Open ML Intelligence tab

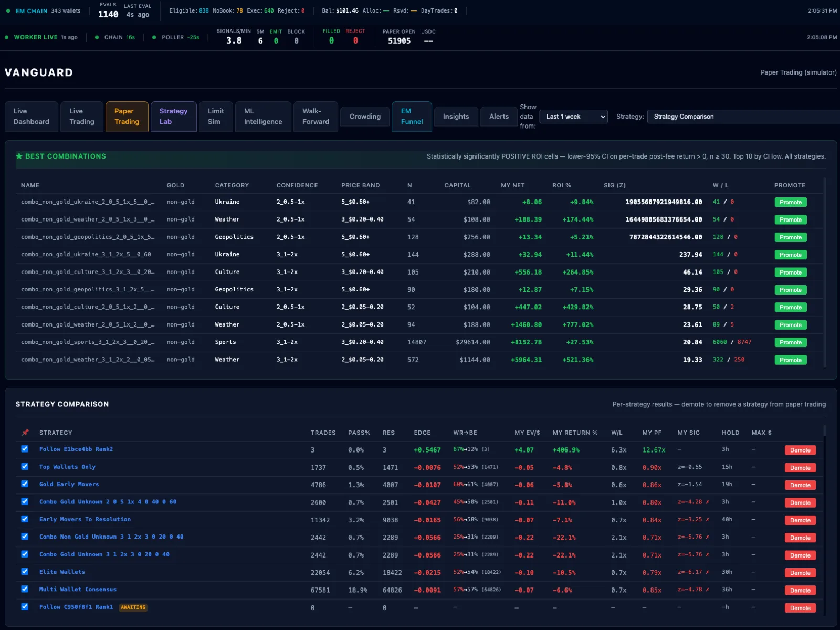(263, 117)
